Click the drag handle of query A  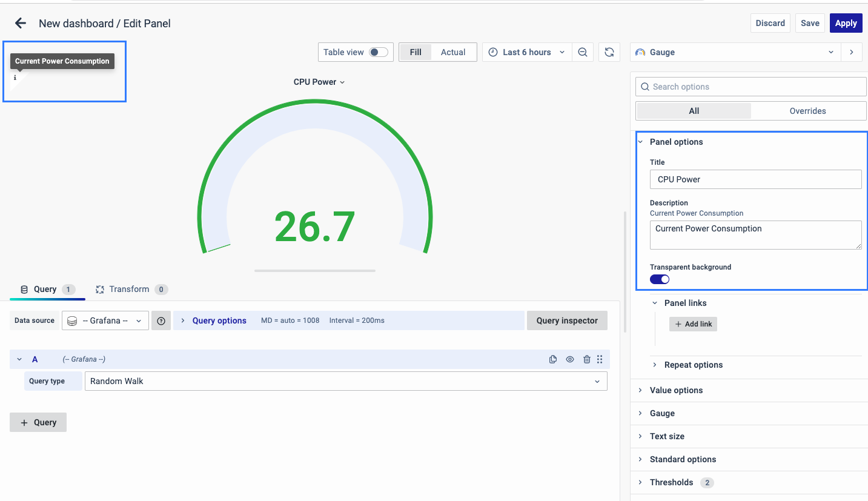pos(600,359)
